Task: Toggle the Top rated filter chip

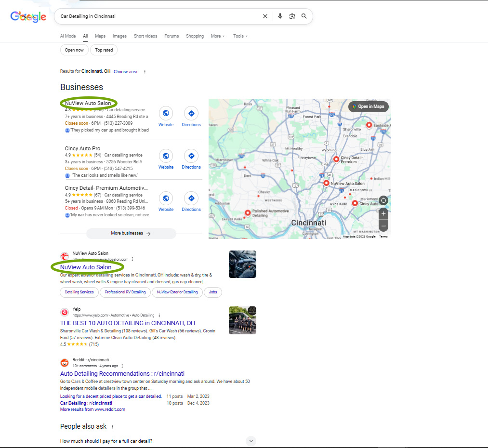Action: [x=104, y=50]
